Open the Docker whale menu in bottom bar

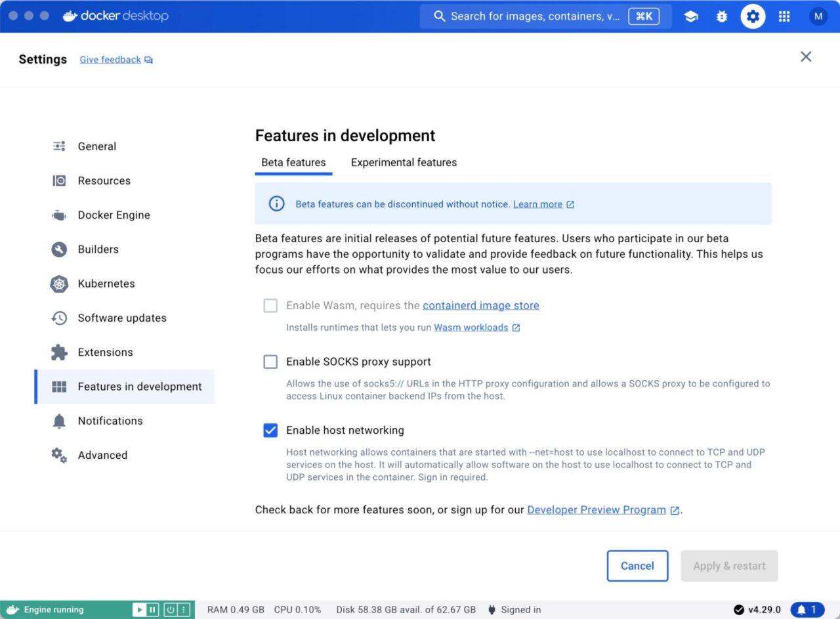point(13,609)
